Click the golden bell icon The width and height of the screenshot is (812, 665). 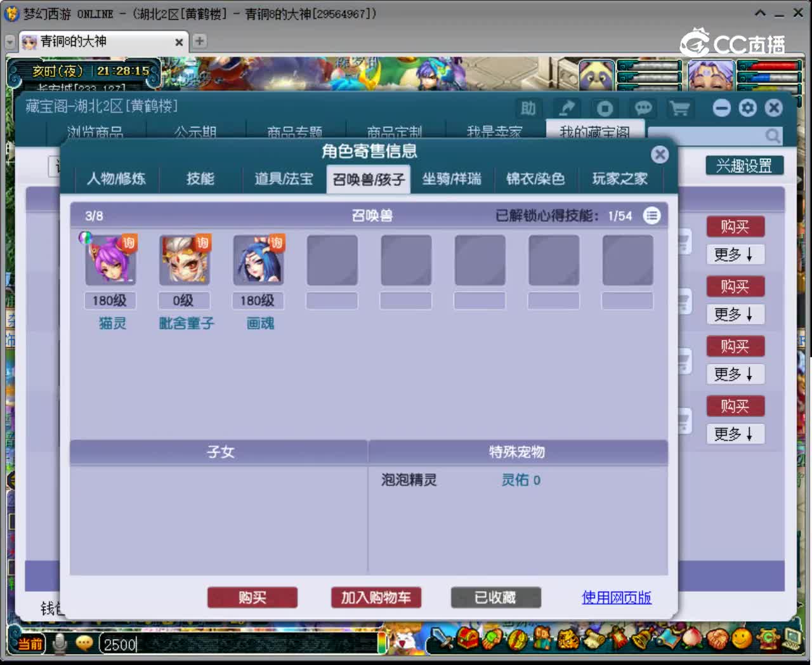pyautogui.click(x=641, y=639)
